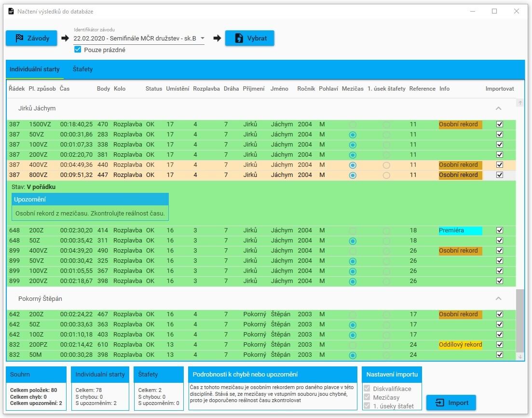Select the Individuální starty tab
The width and height of the screenshot is (532, 418).
coord(35,69)
